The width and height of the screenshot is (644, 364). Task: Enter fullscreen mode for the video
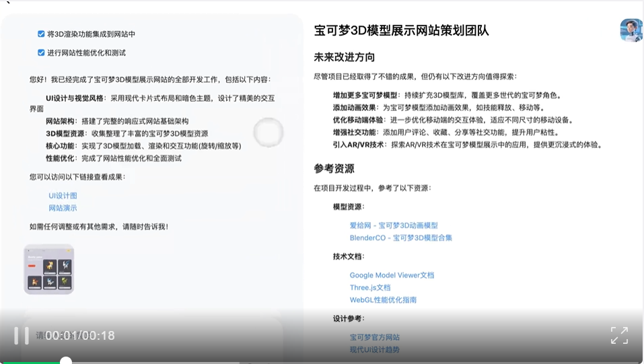pos(619,335)
